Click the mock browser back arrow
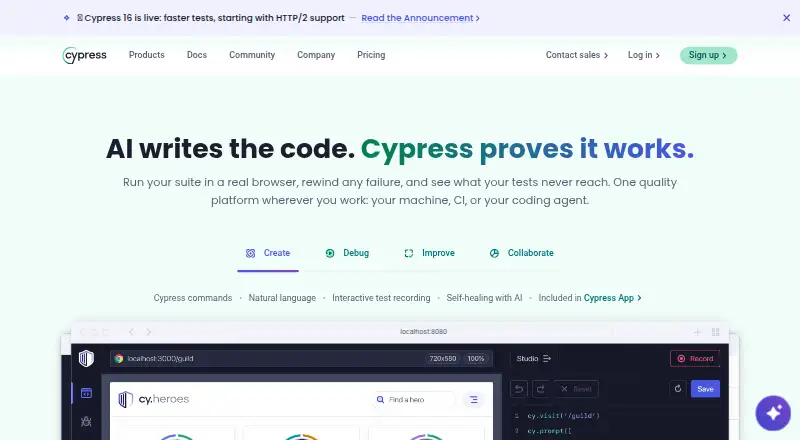800x440 pixels. point(131,332)
